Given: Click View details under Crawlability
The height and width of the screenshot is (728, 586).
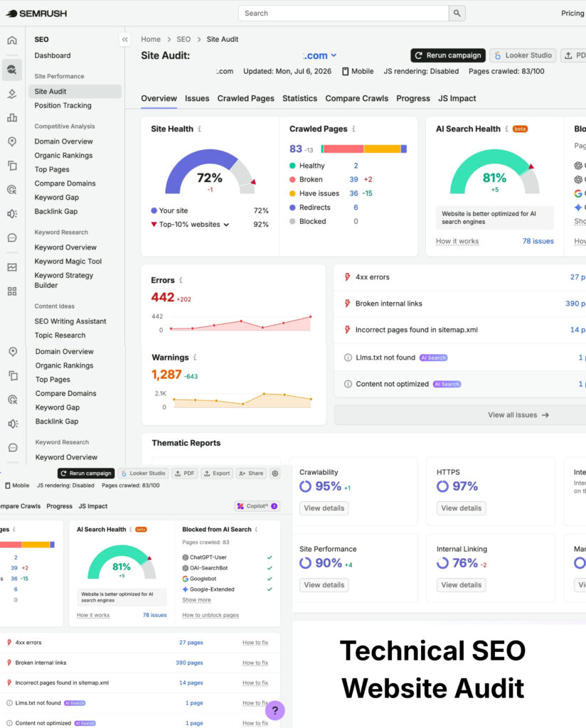Looking at the screenshot, I should coord(324,508).
